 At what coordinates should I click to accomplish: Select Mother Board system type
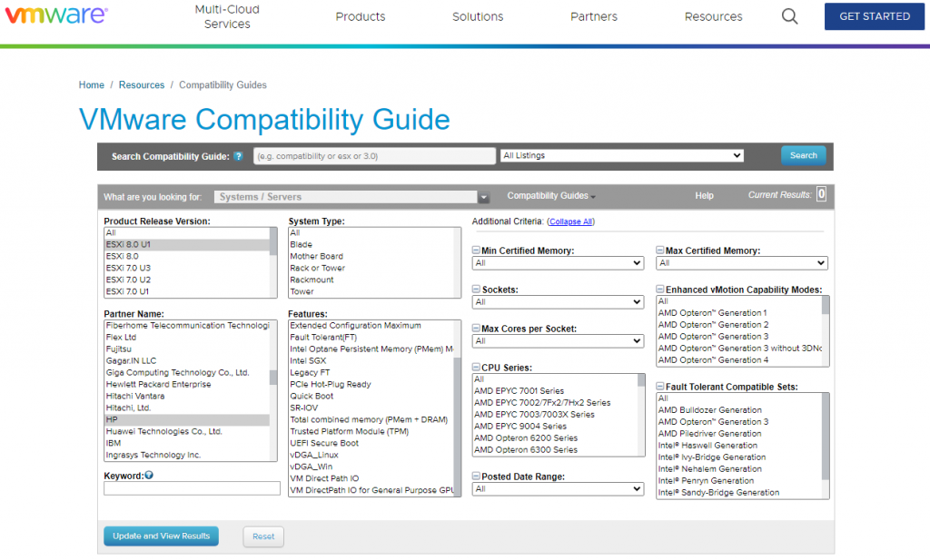click(371, 257)
